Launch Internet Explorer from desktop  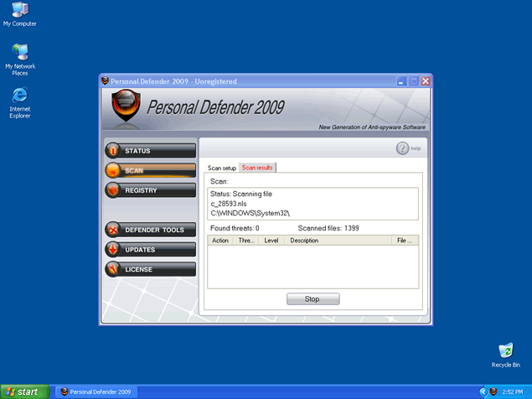click(x=19, y=96)
